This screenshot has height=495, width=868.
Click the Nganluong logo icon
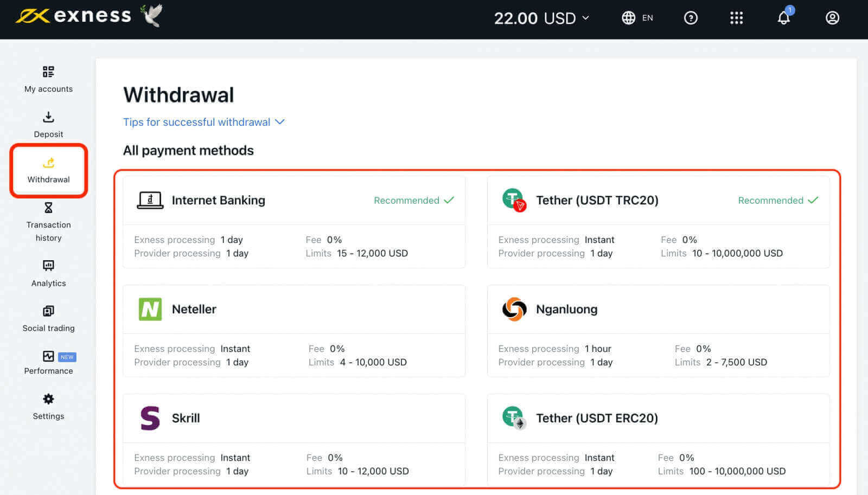click(x=514, y=309)
